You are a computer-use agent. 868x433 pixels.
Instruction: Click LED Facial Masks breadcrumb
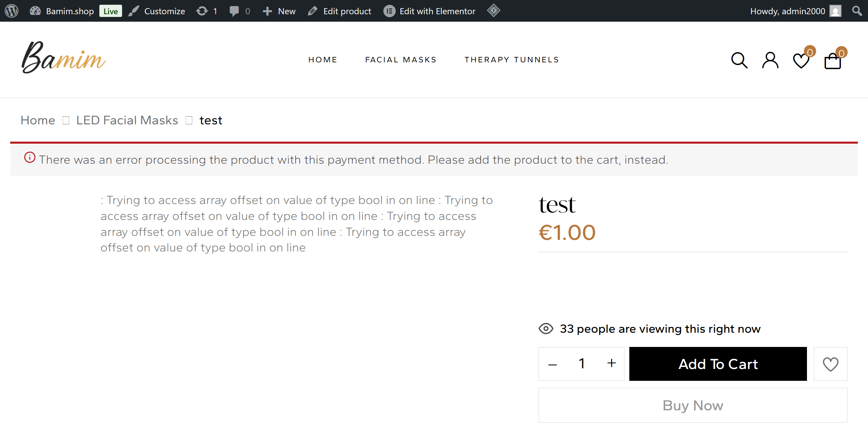(127, 120)
